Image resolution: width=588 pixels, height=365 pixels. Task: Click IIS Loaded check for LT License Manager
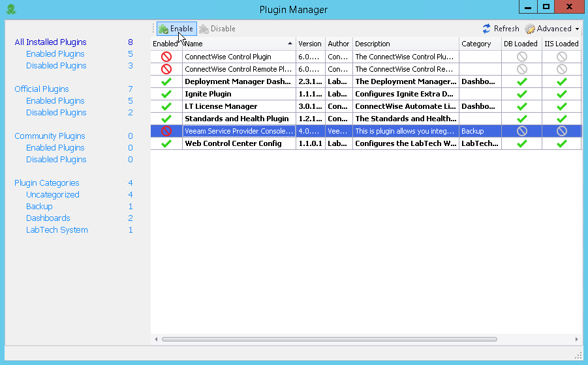pos(562,106)
